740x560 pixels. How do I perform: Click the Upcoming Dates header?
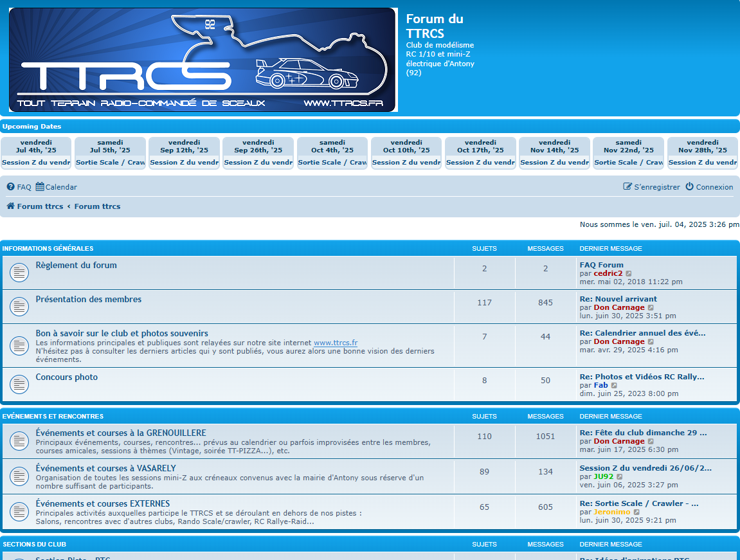point(32,127)
